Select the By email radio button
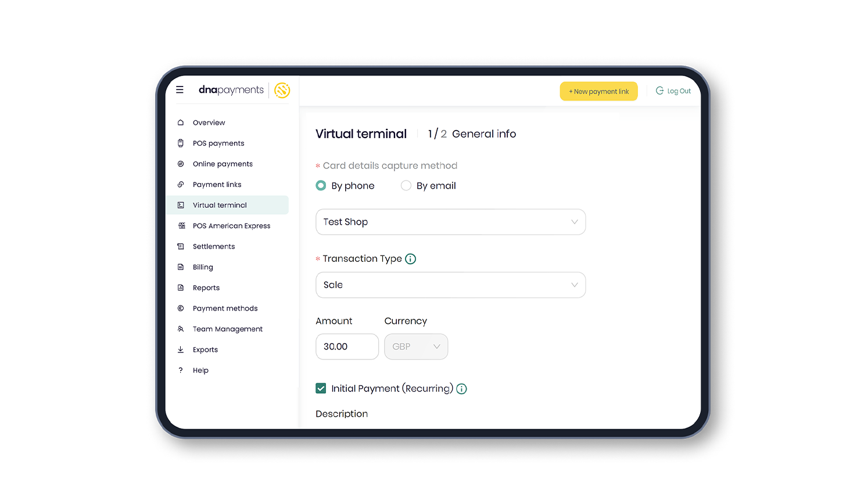The height and width of the screenshot is (504, 864). (406, 185)
